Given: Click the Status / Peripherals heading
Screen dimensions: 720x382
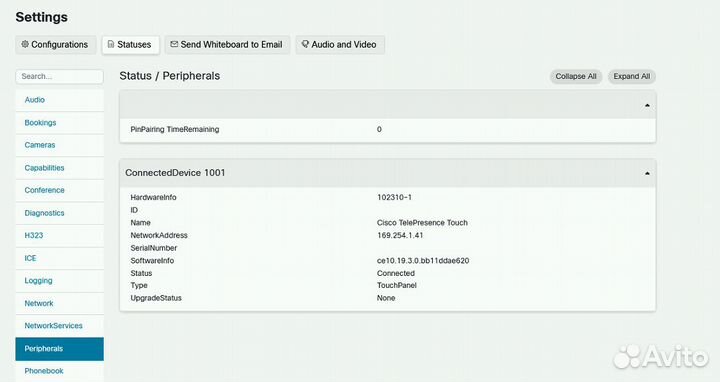Looking at the screenshot, I should (x=169, y=76).
